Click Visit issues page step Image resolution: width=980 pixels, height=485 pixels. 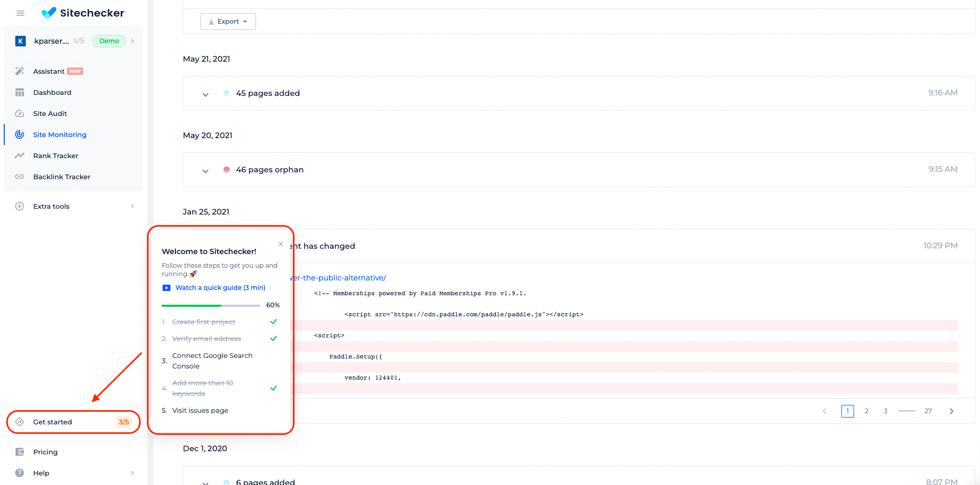(200, 410)
